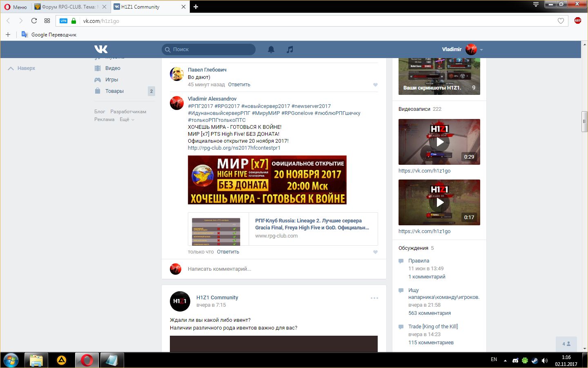The image size is (588, 368).
Task: Expand the Vladimir profile dropdown menu
Action: (x=481, y=49)
